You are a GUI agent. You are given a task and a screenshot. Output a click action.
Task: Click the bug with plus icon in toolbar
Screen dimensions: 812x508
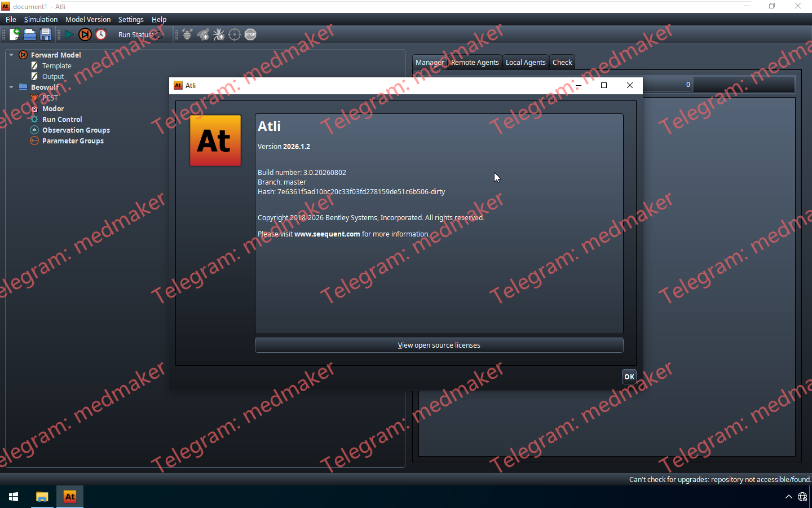click(x=219, y=34)
